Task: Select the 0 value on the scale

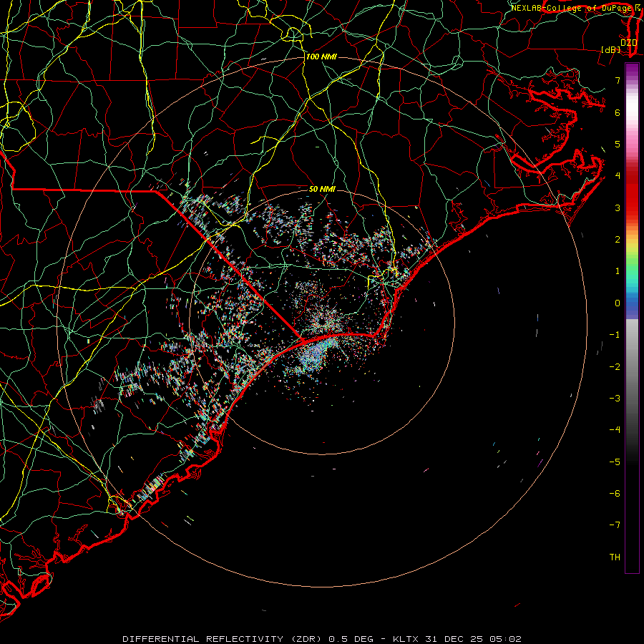Action: coord(618,303)
